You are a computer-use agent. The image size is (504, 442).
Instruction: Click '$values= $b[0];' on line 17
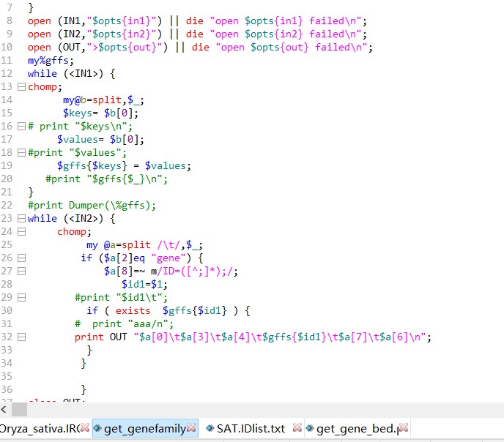point(100,140)
